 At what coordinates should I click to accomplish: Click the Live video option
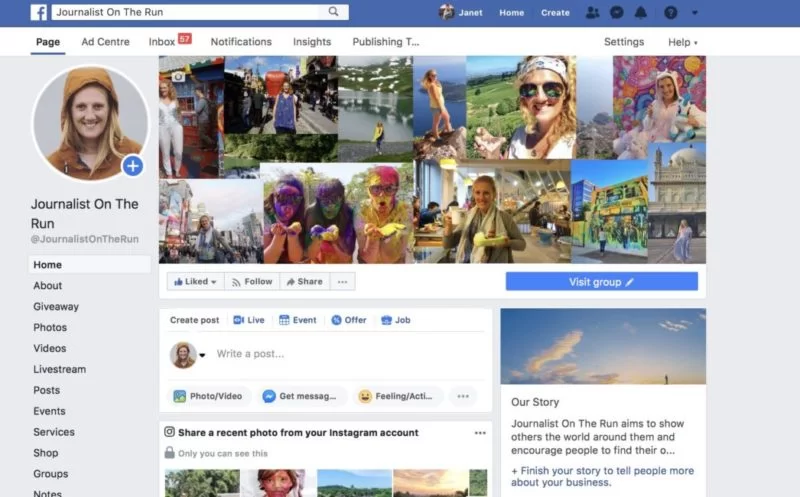pyautogui.click(x=249, y=320)
